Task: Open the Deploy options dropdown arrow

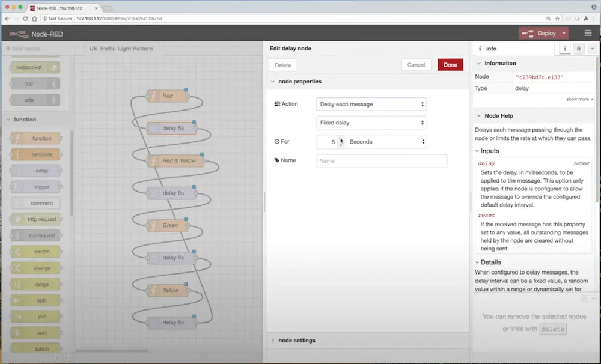Action: point(565,33)
